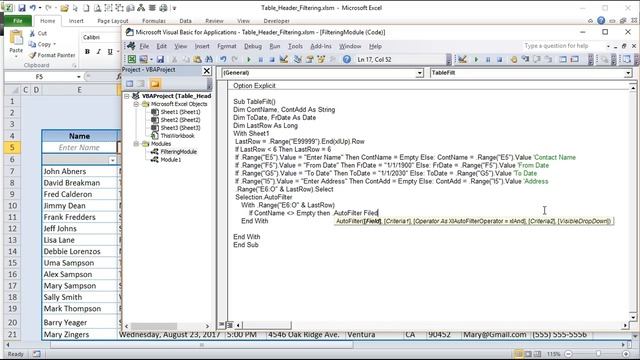Open the Tools menu in VBA editor
Screen dimensions: 640x360
295,46
